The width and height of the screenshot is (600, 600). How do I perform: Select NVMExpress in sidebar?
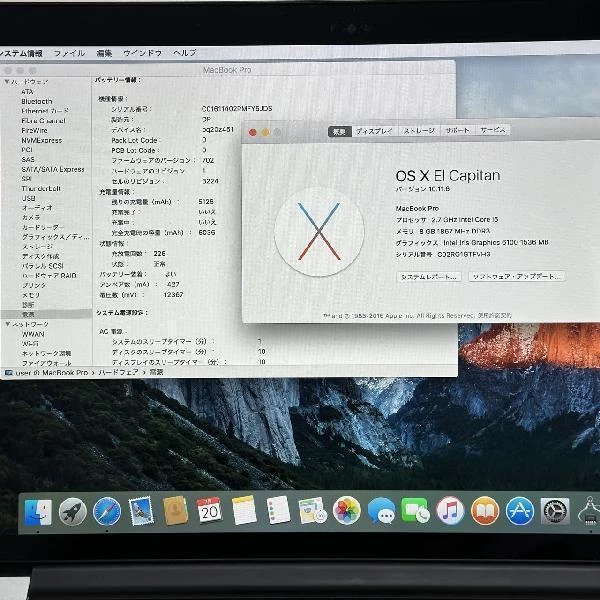pyautogui.click(x=41, y=140)
